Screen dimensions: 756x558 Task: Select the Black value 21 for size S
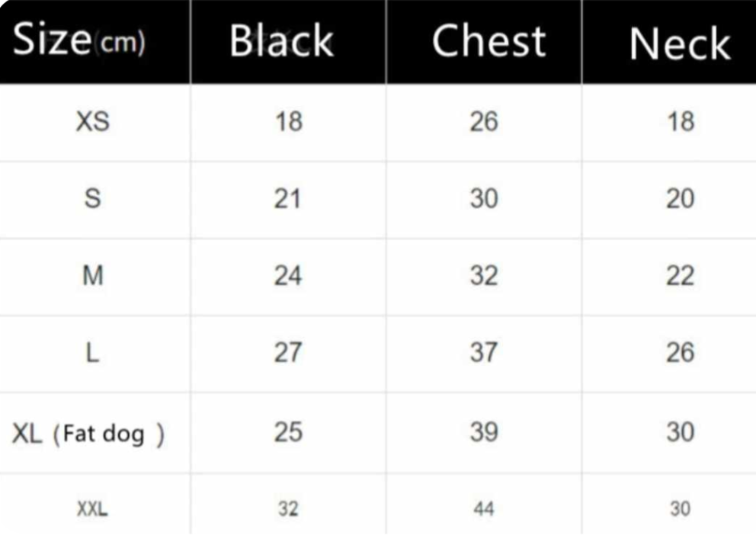click(288, 199)
